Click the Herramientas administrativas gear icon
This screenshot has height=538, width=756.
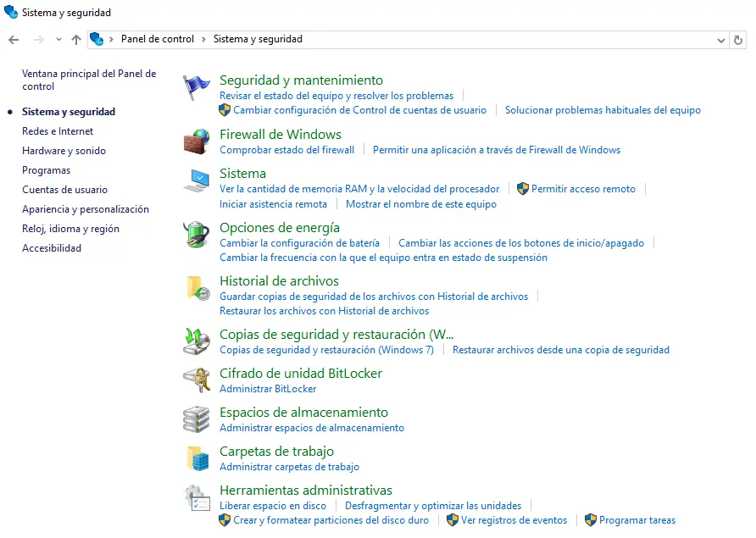[x=197, y=497]
